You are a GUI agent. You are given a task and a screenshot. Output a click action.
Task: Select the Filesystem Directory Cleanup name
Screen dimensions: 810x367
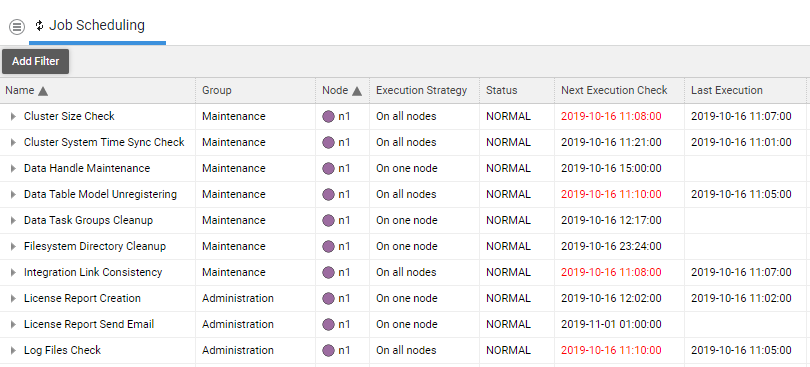[x=95, y=246]
